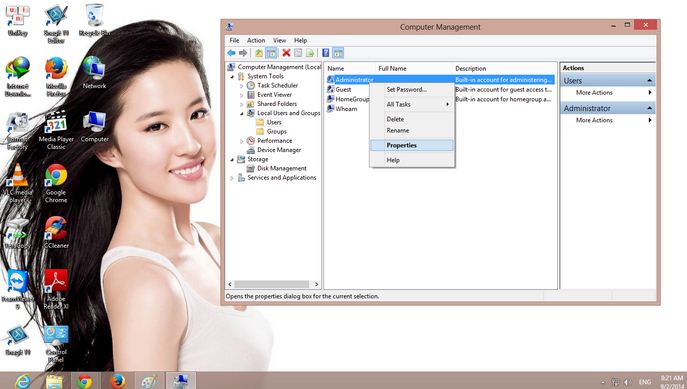Toggle the Show/Hide Console Tree toolbar icon
This screenshot has height=389, width=687.
[272, 53]
